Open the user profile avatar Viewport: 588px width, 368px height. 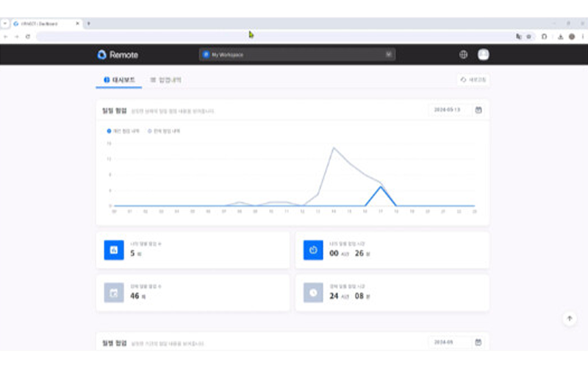(483, 54)
